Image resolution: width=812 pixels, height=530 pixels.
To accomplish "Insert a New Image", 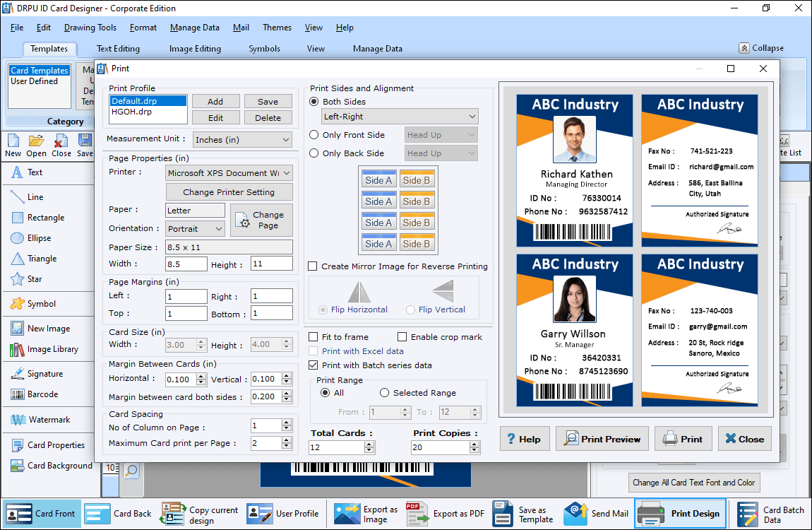I will tap(40, 329).
